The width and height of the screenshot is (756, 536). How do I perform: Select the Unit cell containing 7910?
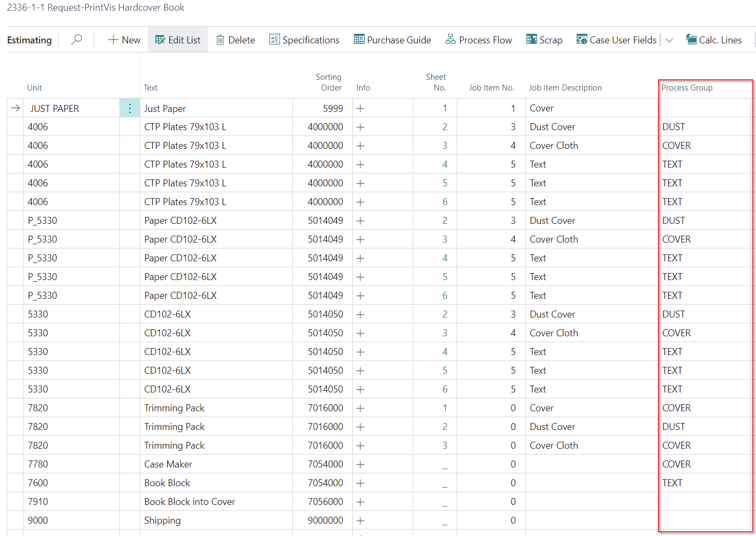coord(38,502)
